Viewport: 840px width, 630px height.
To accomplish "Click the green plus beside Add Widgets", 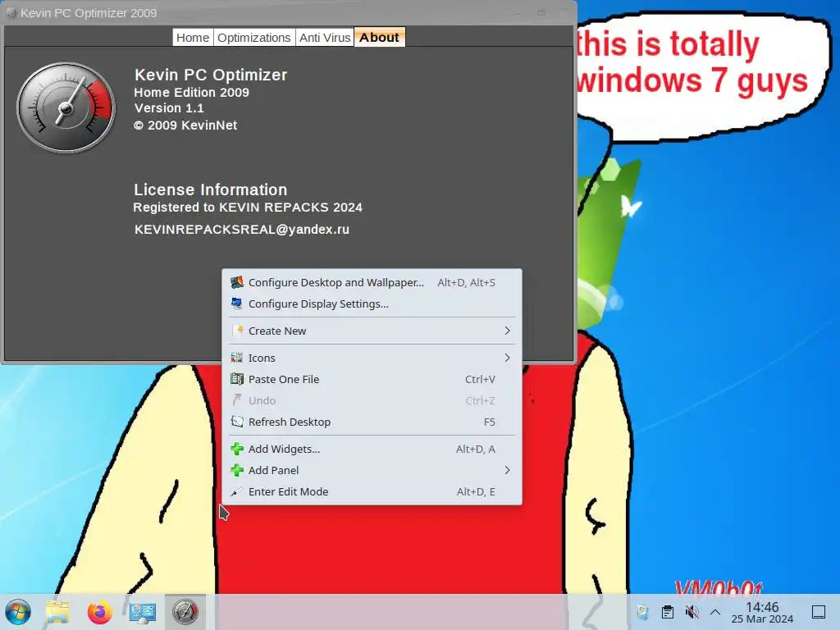I will pos(237,449).
